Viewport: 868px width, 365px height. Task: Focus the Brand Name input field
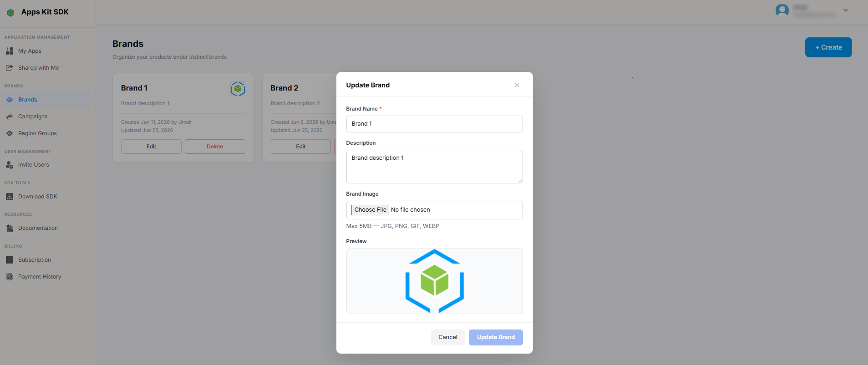pyautogui.click(x=434, y=124)
